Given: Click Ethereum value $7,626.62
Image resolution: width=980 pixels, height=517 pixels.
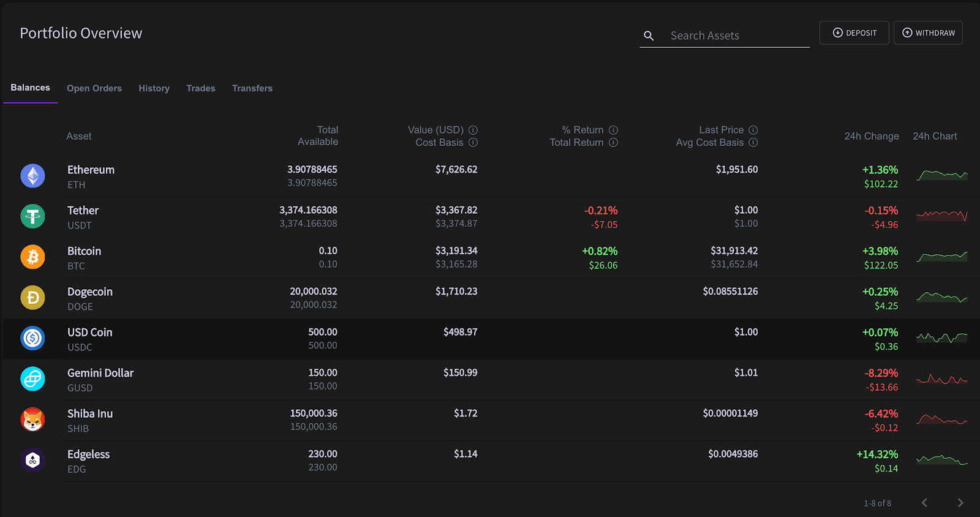Looking at the screenshot, I should point(456,169).
